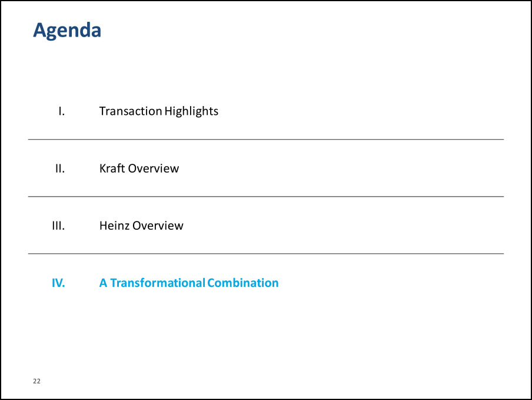Click the roman numeral III. marker

point(58,226)
